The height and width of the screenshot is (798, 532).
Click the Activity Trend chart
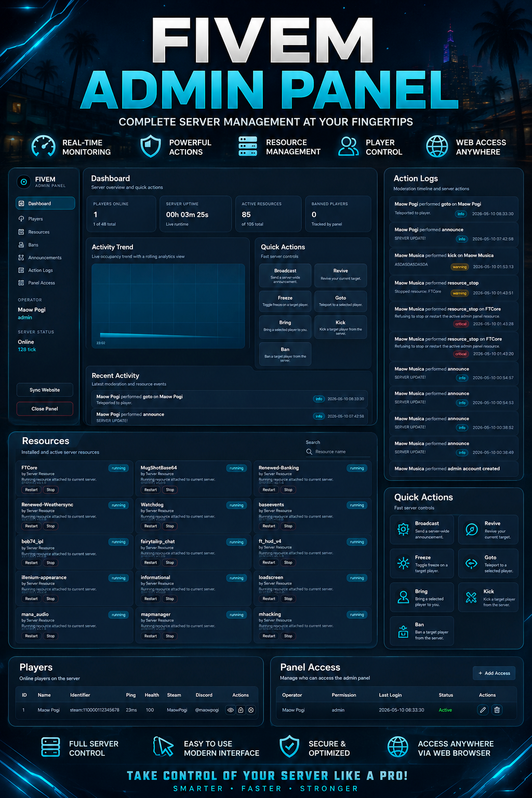(x=168, y=305)
